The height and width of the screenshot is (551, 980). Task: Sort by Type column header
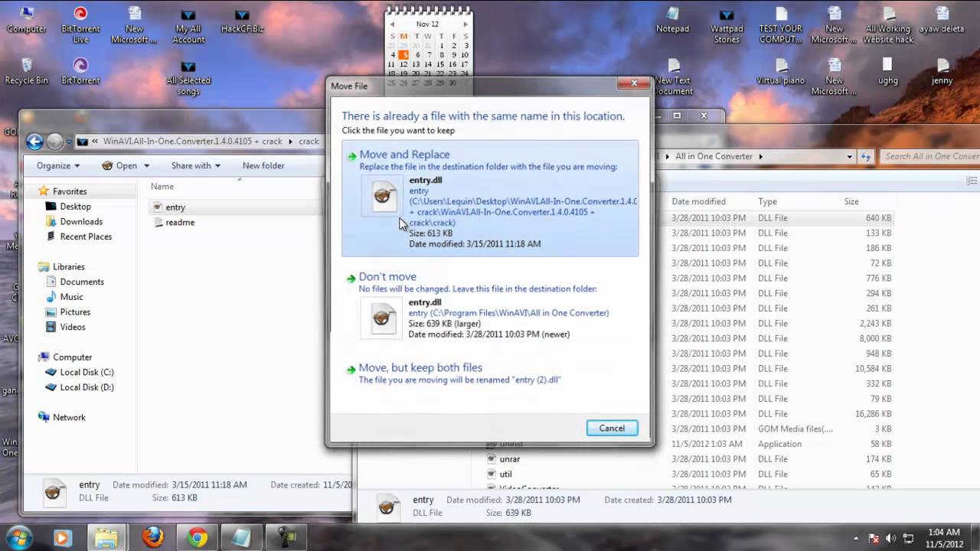(x=767, y=201)
